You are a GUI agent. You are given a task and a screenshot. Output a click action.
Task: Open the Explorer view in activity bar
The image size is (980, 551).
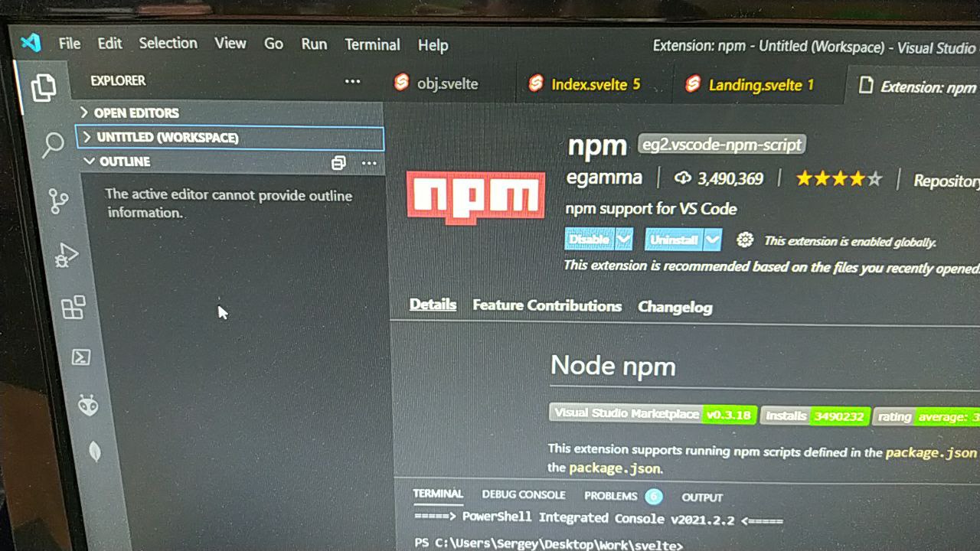pos(44,87)
